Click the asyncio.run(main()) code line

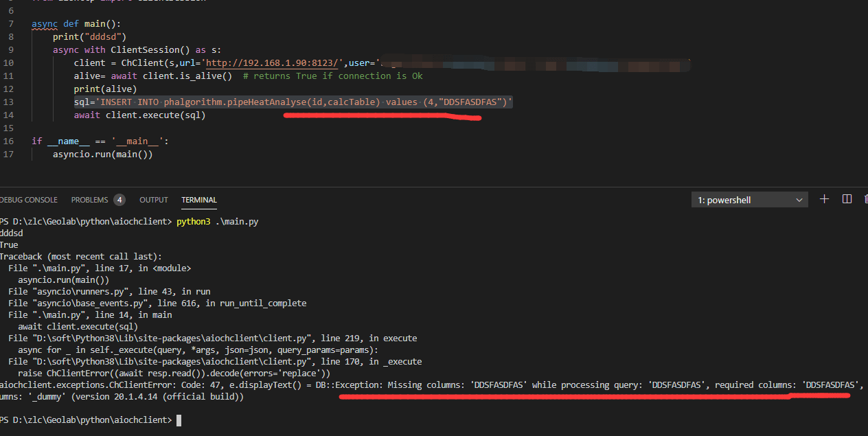(102, 154)
